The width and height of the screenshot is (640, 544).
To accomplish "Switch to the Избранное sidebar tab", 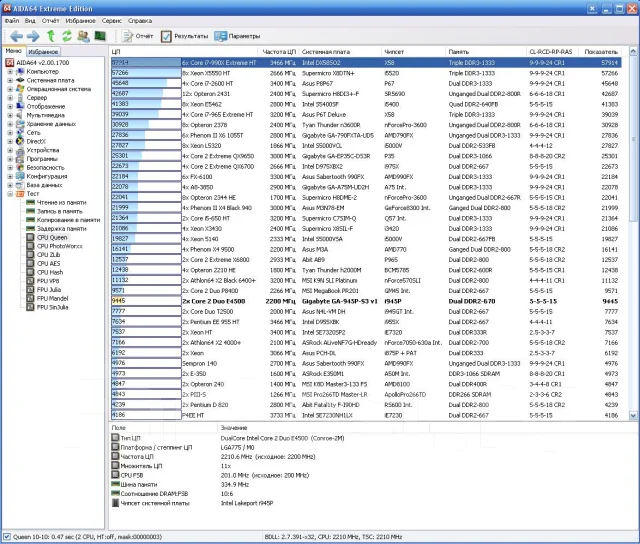I will [43, 52].
